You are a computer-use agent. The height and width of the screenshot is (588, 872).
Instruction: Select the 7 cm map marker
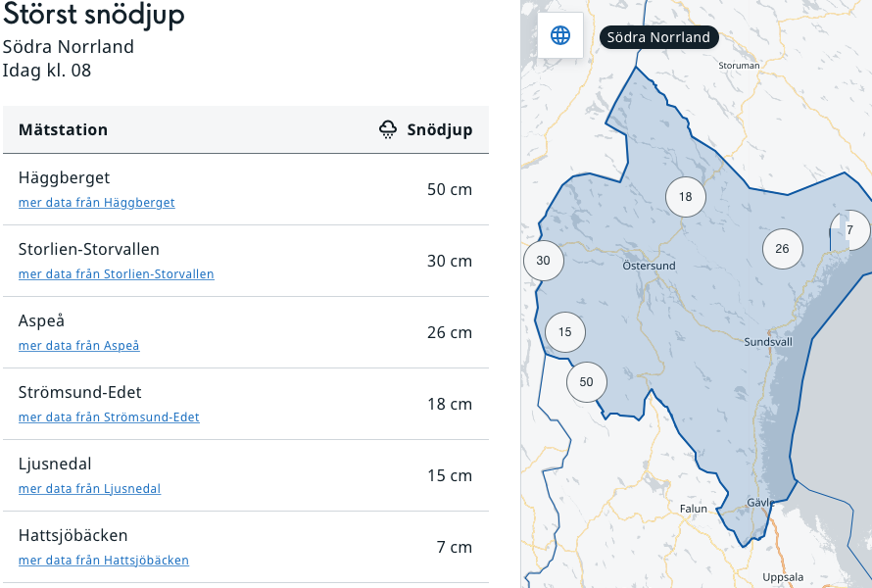click(x=849, y=230)
